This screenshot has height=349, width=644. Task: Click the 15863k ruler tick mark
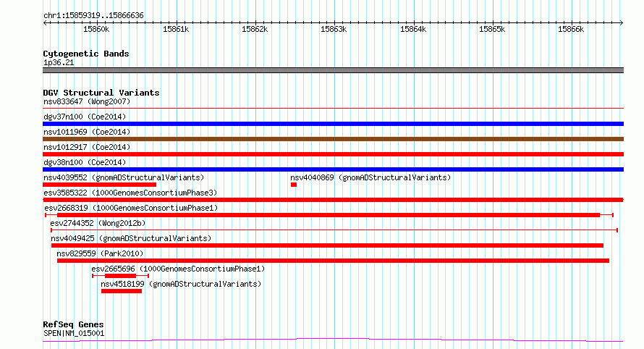click(x=334, y=22)
